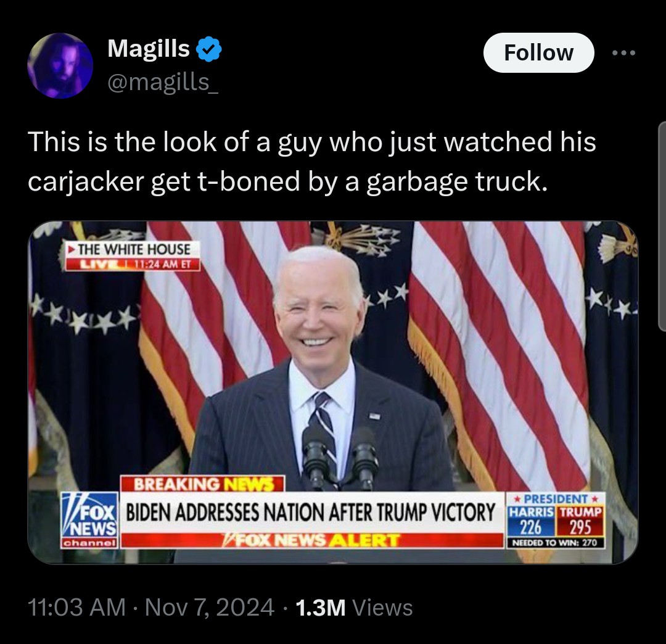666x644 pixels.
Task: Select the tweet text about the carjacker
Action: point(312,161)
